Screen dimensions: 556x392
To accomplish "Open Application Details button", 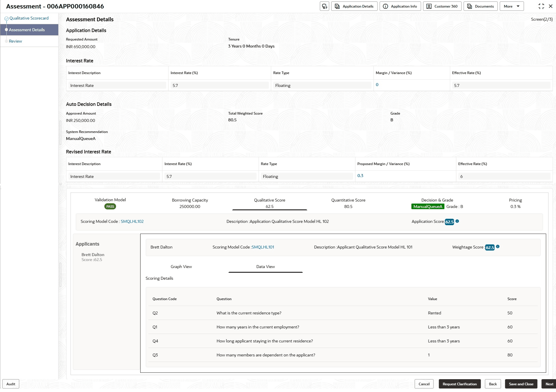I will (354, 6).
